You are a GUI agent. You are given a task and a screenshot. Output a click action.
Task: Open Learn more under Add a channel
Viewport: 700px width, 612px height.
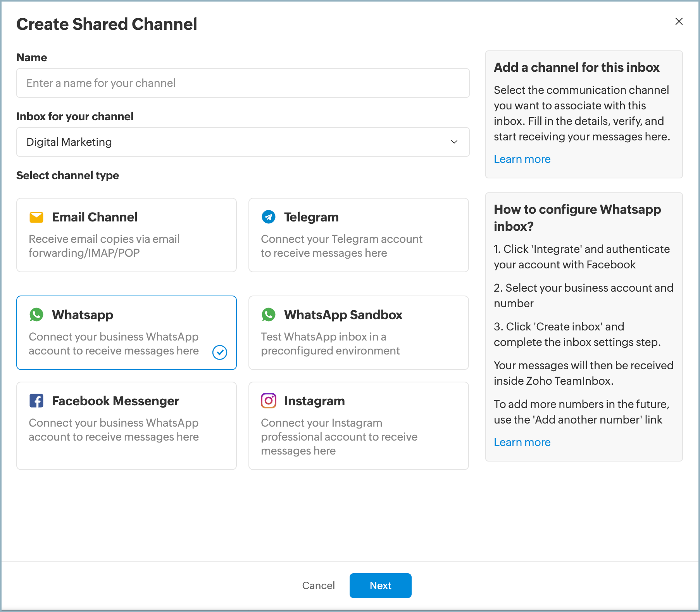coord(522,159)
